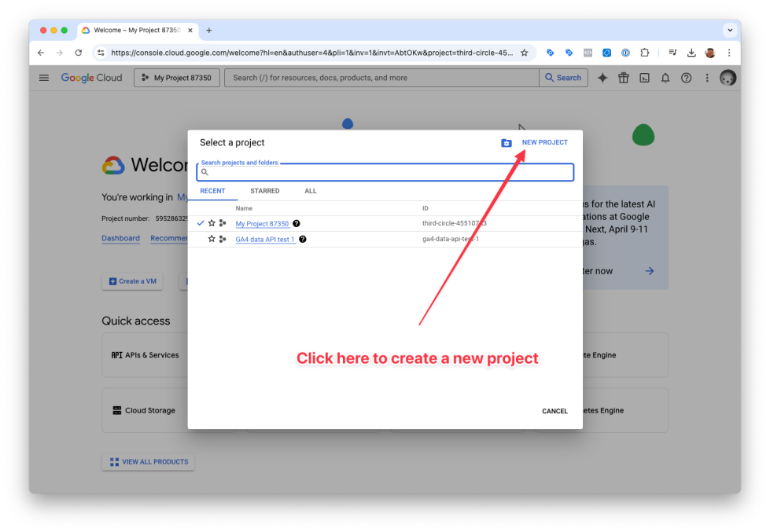Click the Google Cloud logo
The image size is (770, 532).
91,78
